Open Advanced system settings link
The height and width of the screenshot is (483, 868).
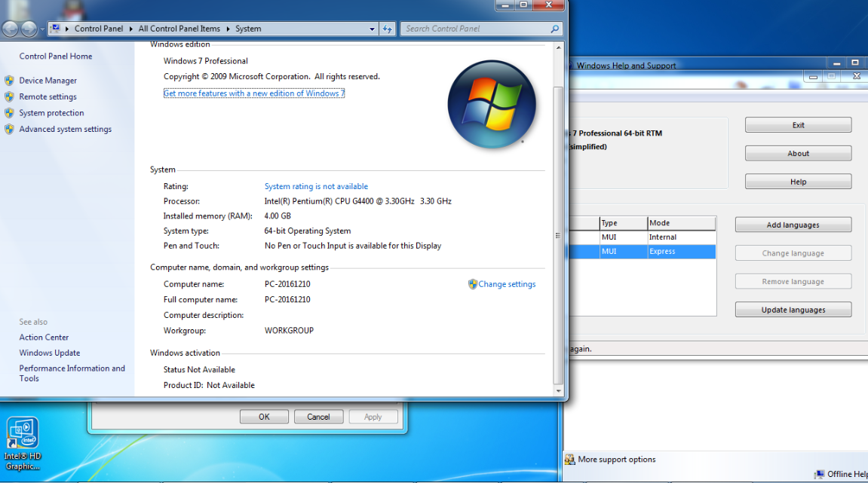point(66,129)
